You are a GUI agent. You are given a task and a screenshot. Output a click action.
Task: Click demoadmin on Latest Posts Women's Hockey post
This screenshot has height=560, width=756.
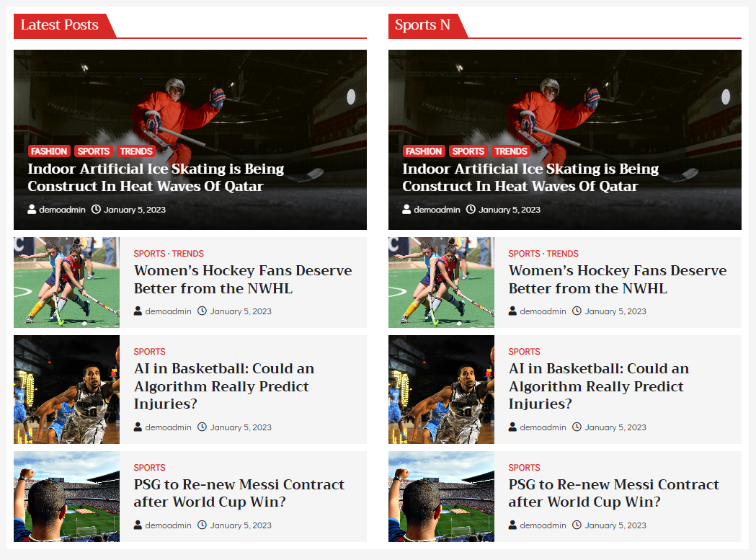pos(168,311)
